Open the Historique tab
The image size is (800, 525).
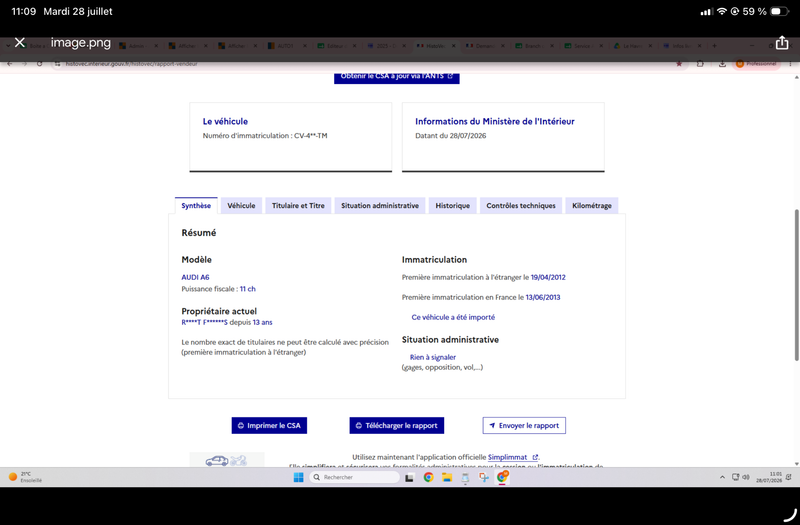[453, 206]
